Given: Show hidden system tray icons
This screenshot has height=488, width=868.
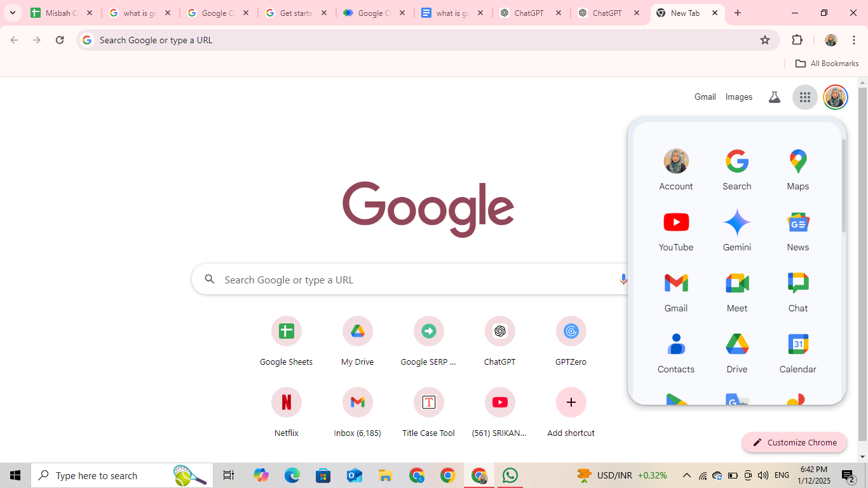Looking at the screenshot, I should click(687, 475).
